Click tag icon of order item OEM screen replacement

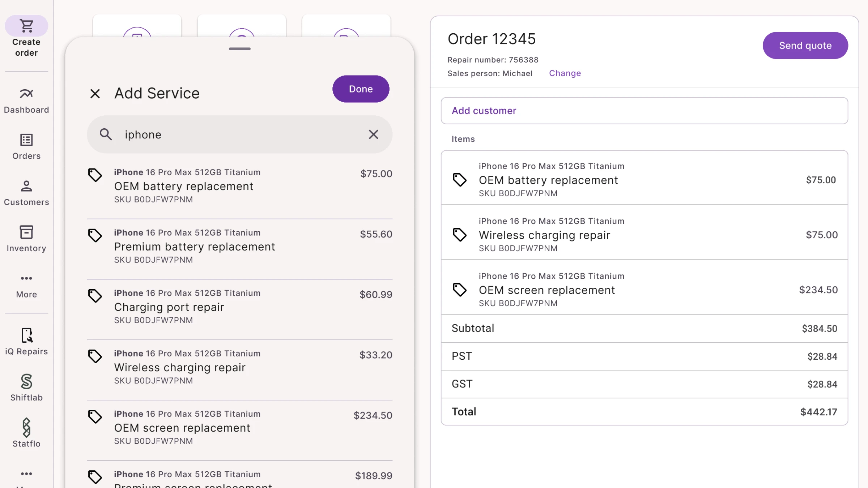(x=459, y=290)
